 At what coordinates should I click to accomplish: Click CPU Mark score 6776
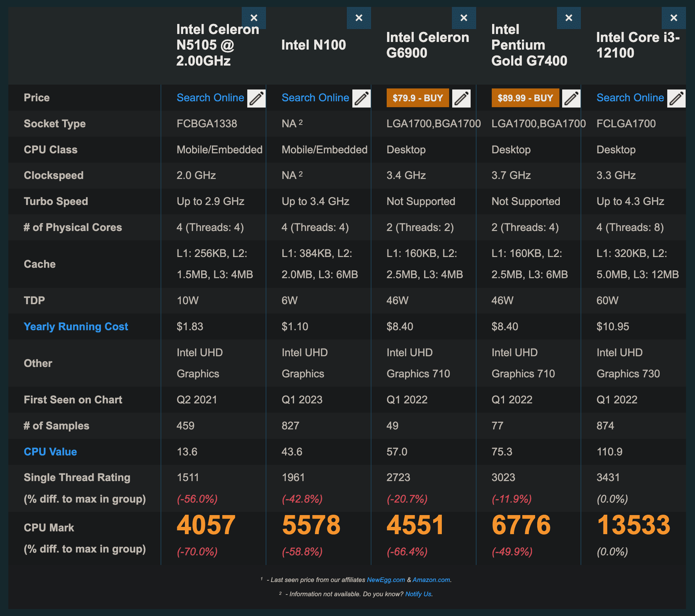(x=521, y=525)
